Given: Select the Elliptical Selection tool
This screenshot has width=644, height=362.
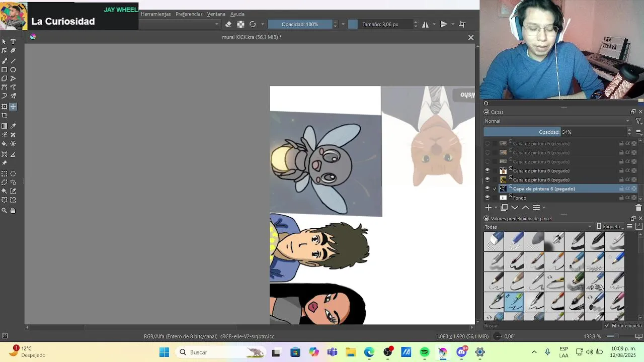Looking at the screenshot, I should (13, 174).
